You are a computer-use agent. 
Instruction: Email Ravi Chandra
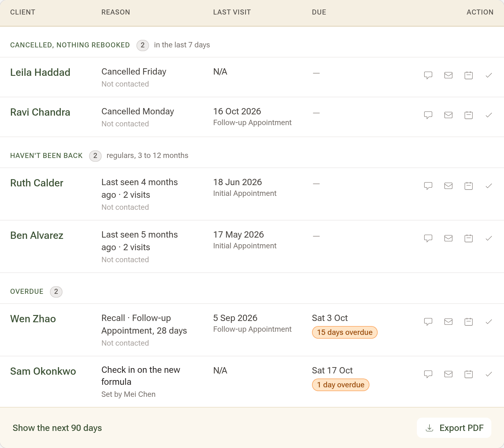[x=448, y=115]
